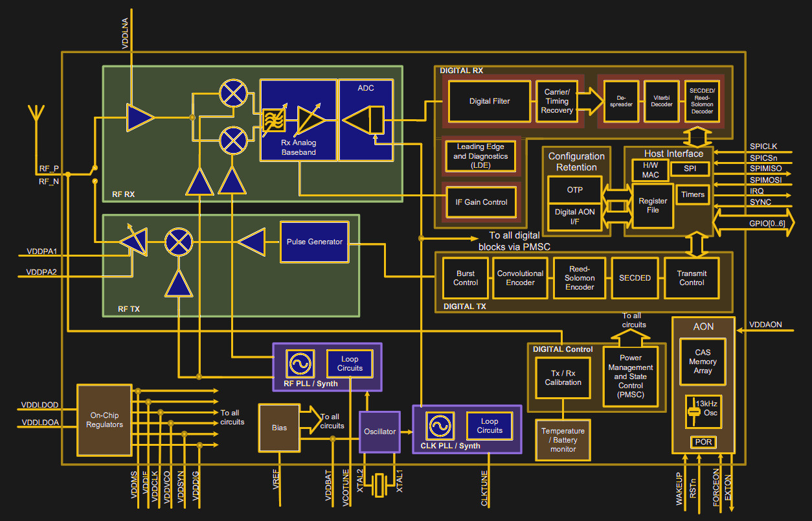Click the Temperature / Battery monitor block

click(562, 440)
